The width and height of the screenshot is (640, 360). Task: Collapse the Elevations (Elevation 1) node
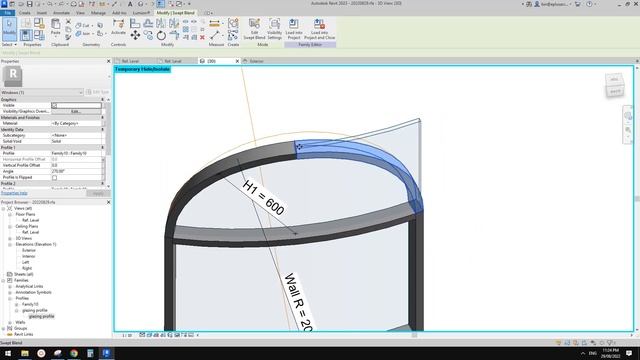[x=10, y=244]
